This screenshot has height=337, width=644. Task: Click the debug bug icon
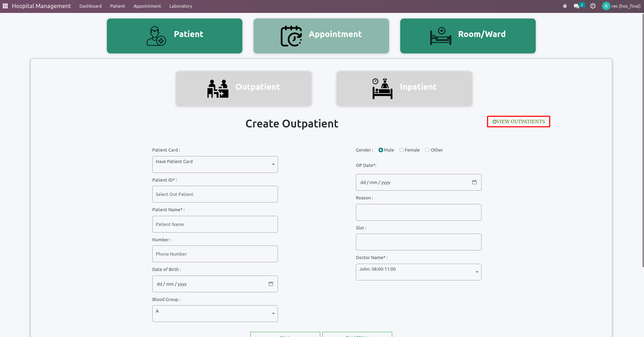565,6
